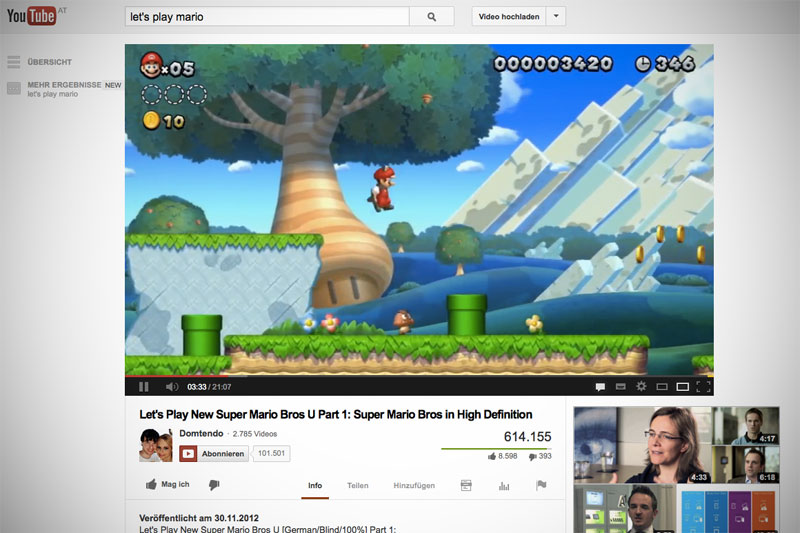800x533 pixels.
Task: Select the Info tab
Action: coord(315,486)
